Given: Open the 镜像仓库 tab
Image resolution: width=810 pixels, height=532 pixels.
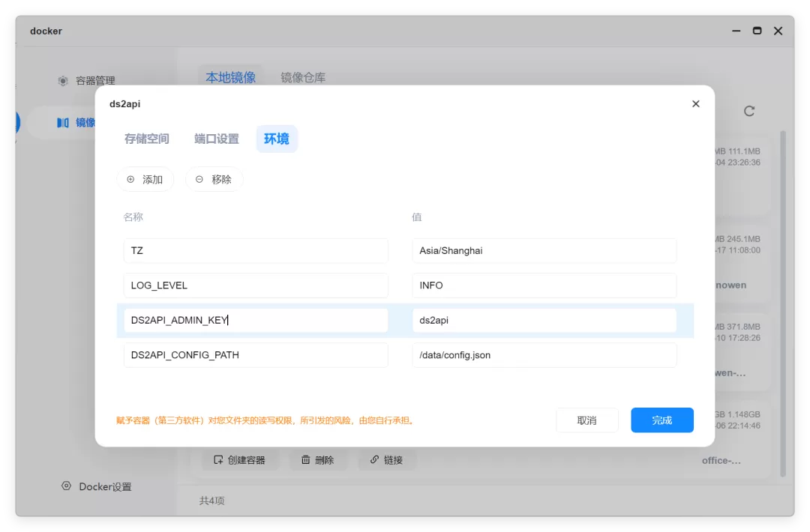Looking at the screenshot, I should click(x=303, y=77).
